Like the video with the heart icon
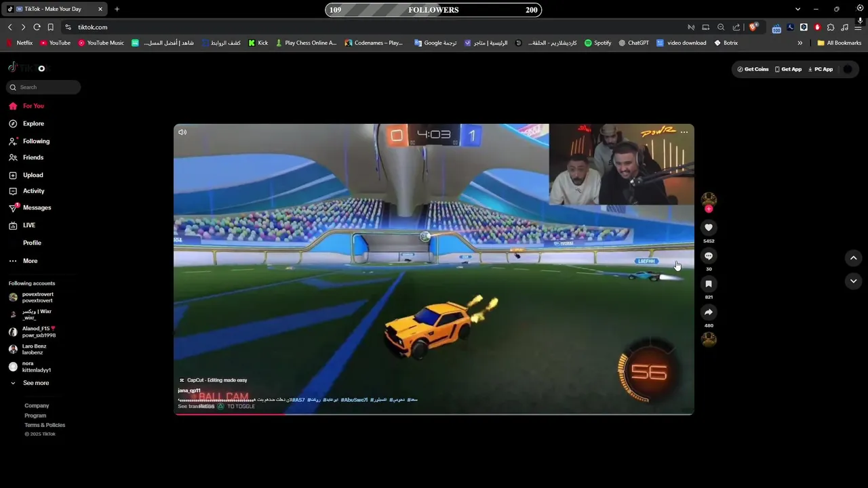The image size is (868, 488). point(709,228)
